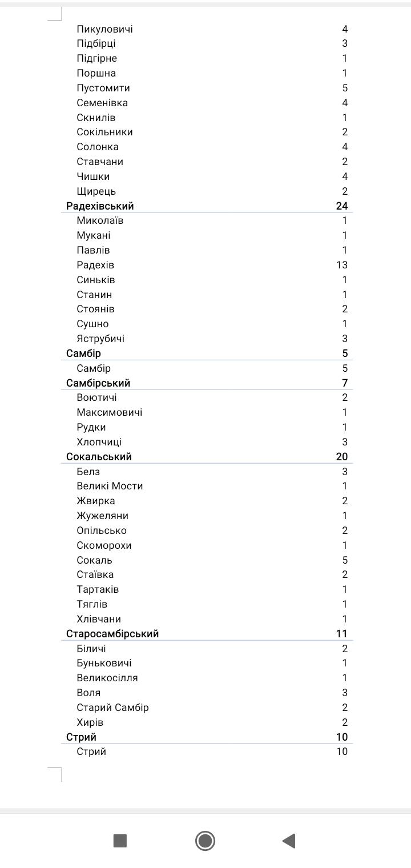Tap the Максимовичі row
This screenshot has width=411, height=868.
[110, 412]
